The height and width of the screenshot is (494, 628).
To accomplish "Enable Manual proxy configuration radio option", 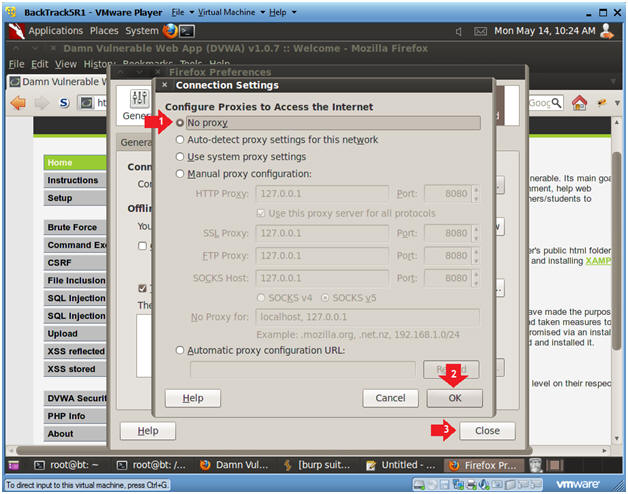I will [180, 174].
